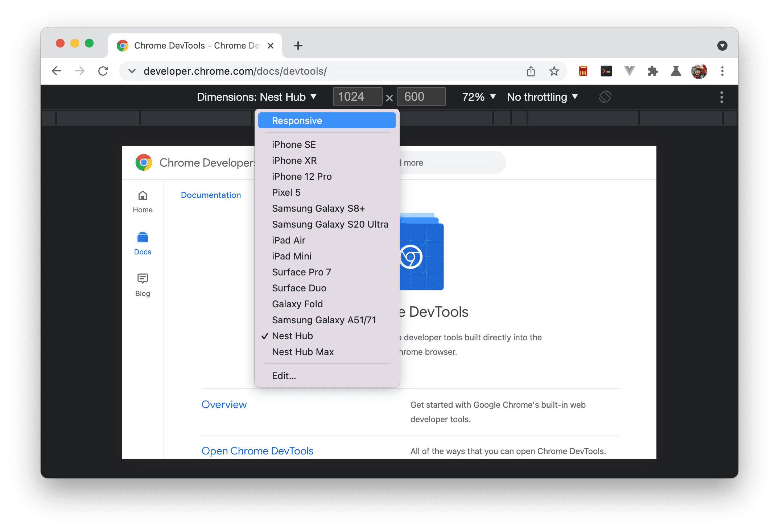Click the share/export icon in toolbar
The image size is (779, 532).
531,70
